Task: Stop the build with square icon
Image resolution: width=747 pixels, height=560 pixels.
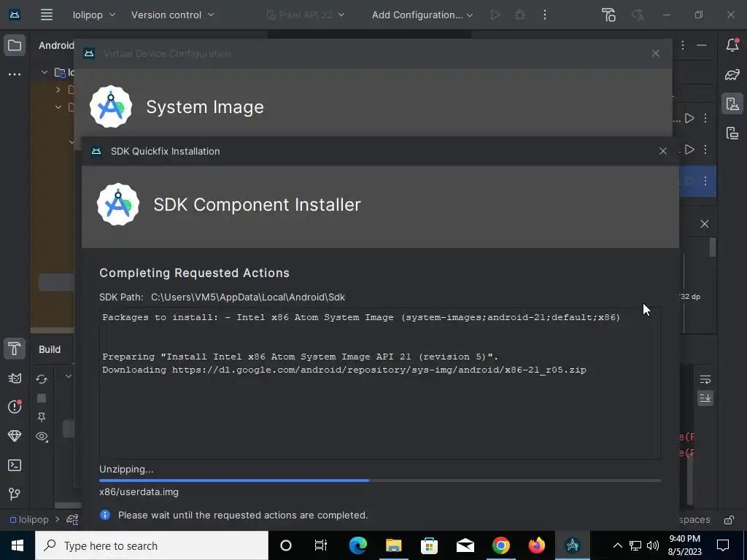Action: pos(42,398)
